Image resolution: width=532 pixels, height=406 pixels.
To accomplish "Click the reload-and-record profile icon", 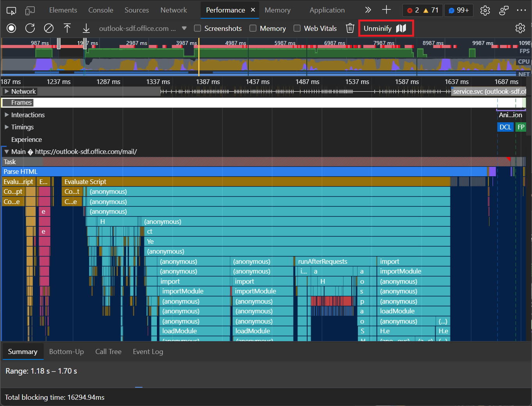I will pyautogui.click(x=30, y=28).
